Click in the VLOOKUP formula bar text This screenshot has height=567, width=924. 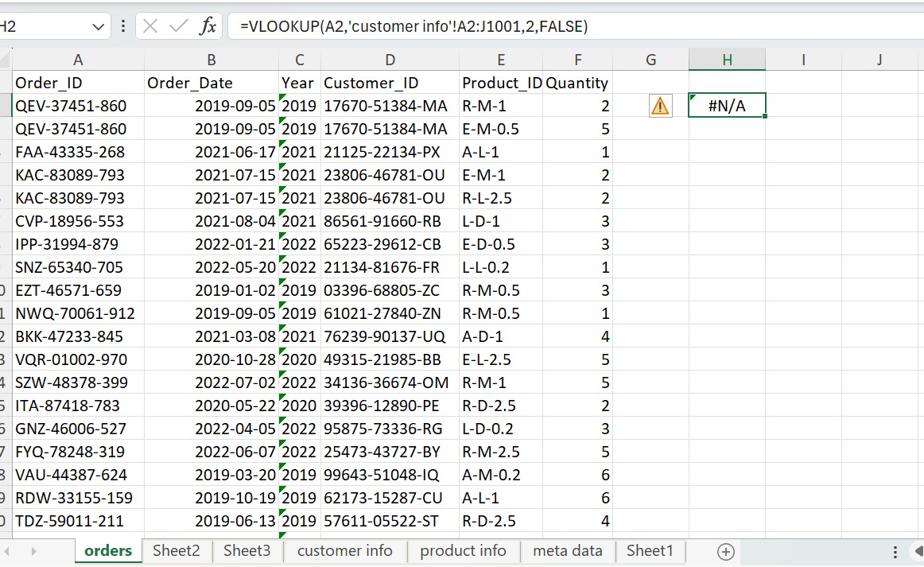click(x=413, y=26)
